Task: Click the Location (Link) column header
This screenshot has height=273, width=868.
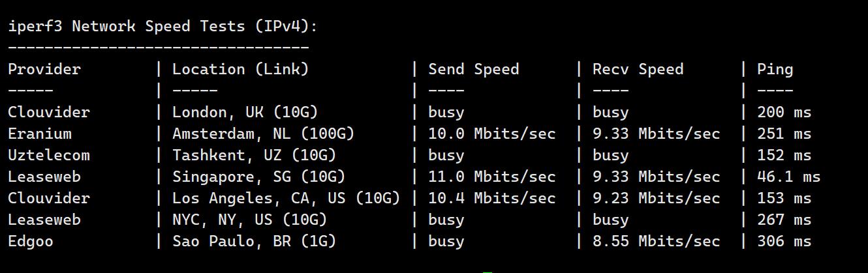Action: click(x=240, y=69)
